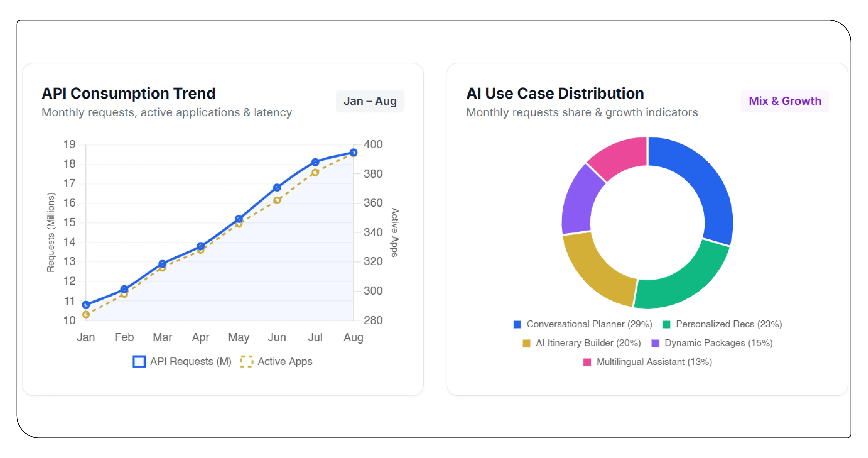Toggle AI Itinerary Builder (20%) legend entry

pos(581,343)
